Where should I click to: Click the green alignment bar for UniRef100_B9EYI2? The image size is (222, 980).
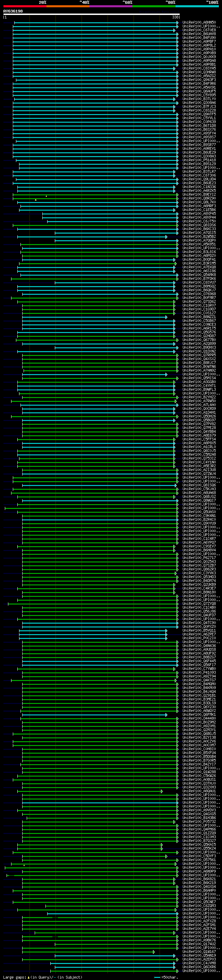coord(95,195)
